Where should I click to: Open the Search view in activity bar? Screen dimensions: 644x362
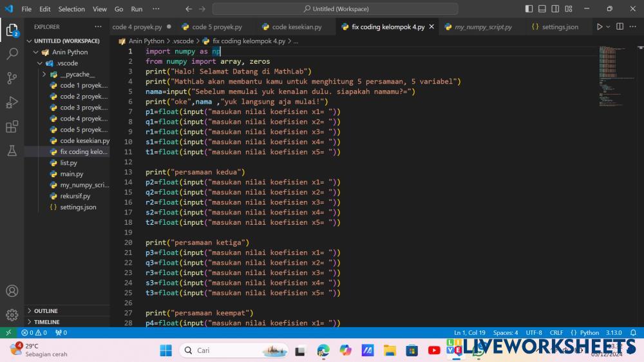tap(12, 54)
